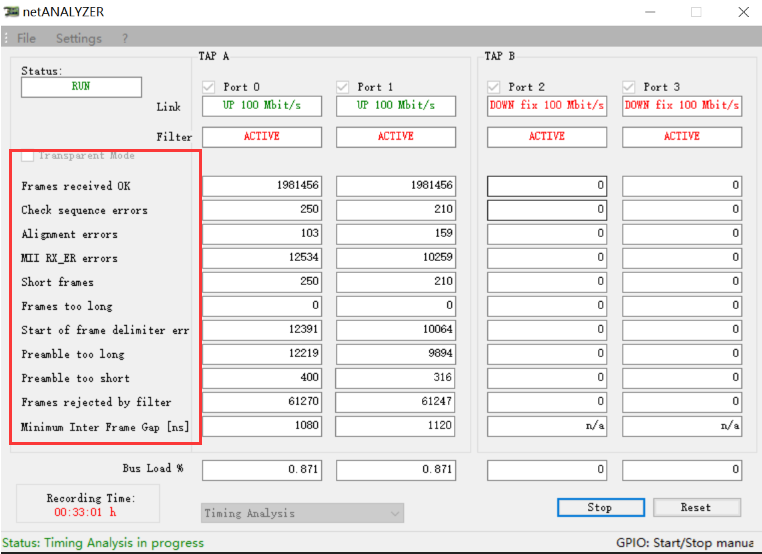Open the Settings menu
Viewport: 762px width, 554px height.
coord(79,38)
